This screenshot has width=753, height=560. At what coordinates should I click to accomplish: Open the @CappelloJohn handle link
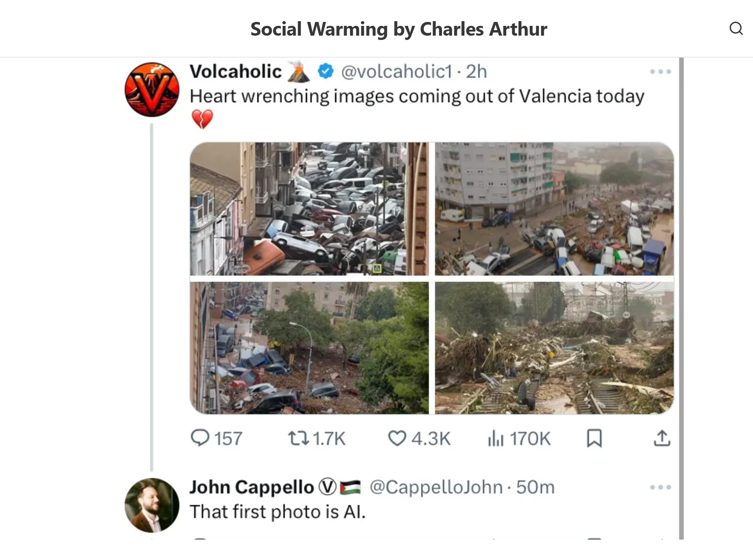436,487
